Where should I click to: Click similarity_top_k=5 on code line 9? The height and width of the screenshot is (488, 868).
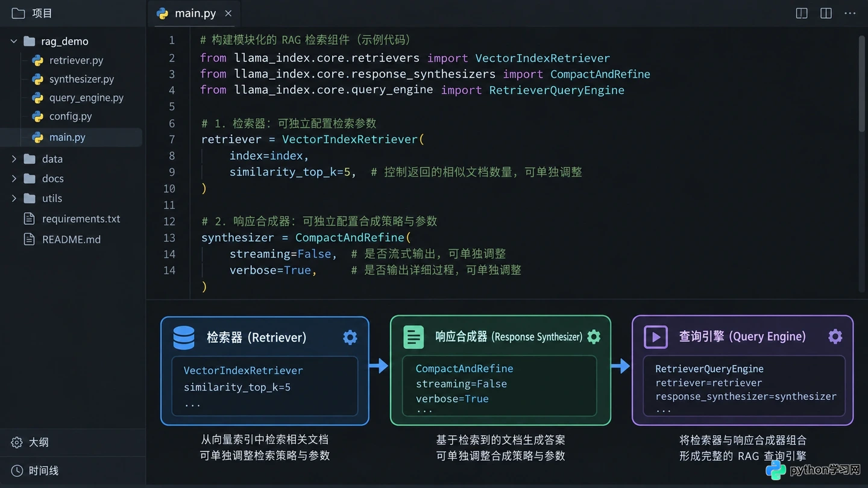(289, 172)
